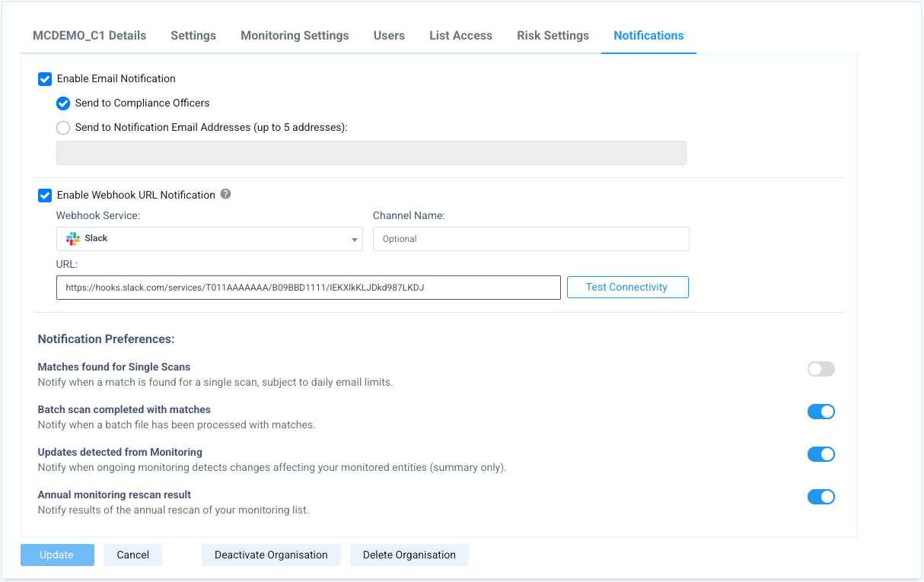Click the Test Connectivity button
The image size is (924, 582).
(627, 288)
